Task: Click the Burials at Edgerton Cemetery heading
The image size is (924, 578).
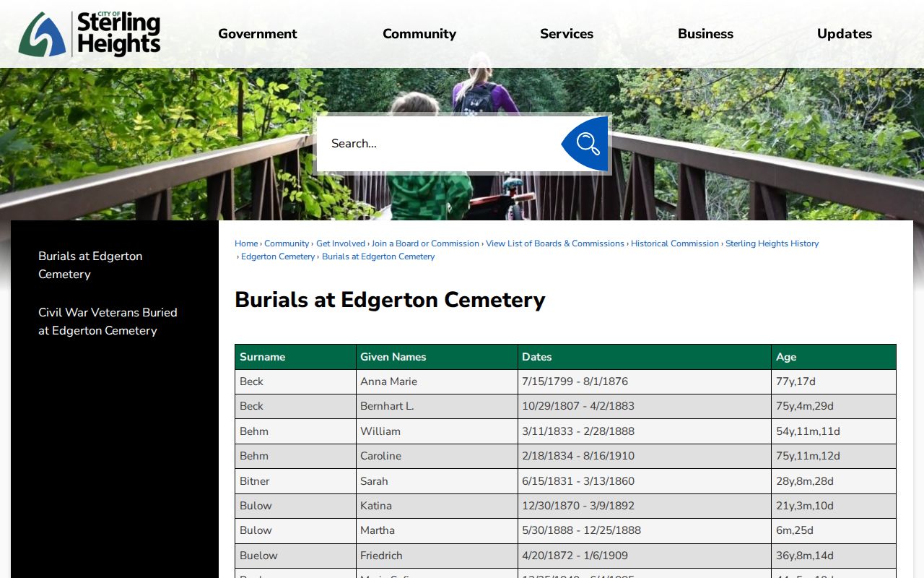Action: click(390, 300)
